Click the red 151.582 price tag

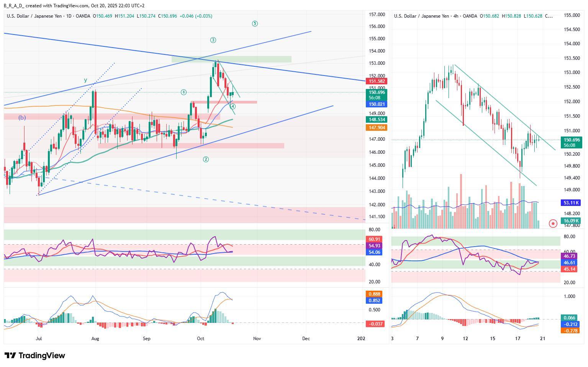(x=377, y=81)
